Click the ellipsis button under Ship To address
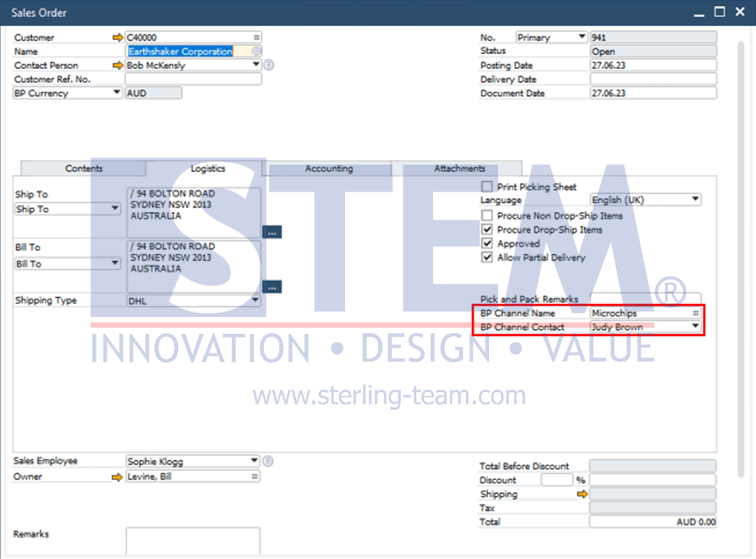Image resolution: width=756 pixels, height=559 pixels. pyautogui.click(x=272, y=232)
